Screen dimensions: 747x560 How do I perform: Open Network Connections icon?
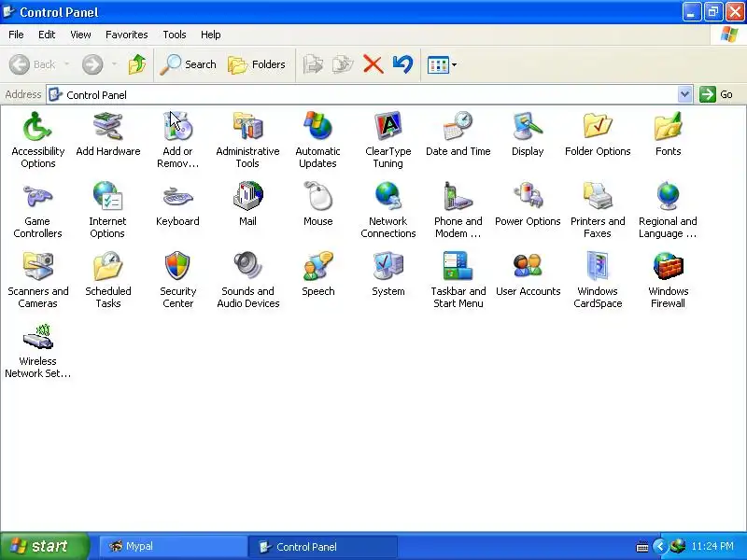click(x=388, y=197)
